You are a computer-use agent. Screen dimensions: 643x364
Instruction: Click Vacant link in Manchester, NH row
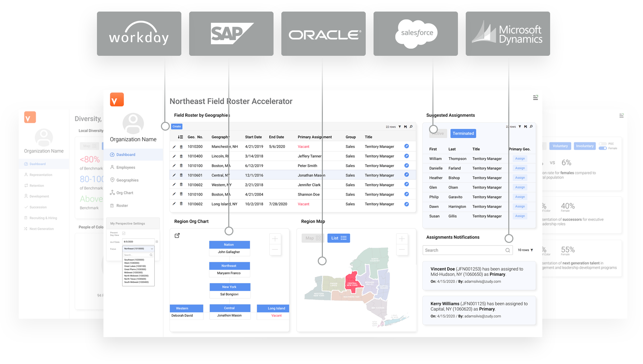point(303,147)
